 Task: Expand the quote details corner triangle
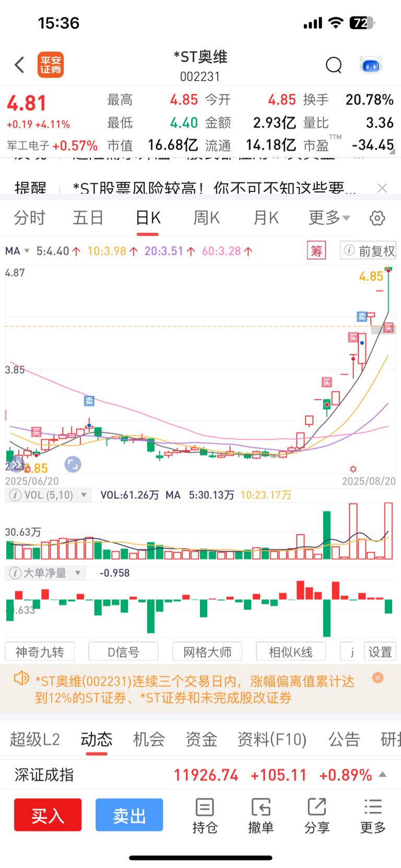pos(393,153)
